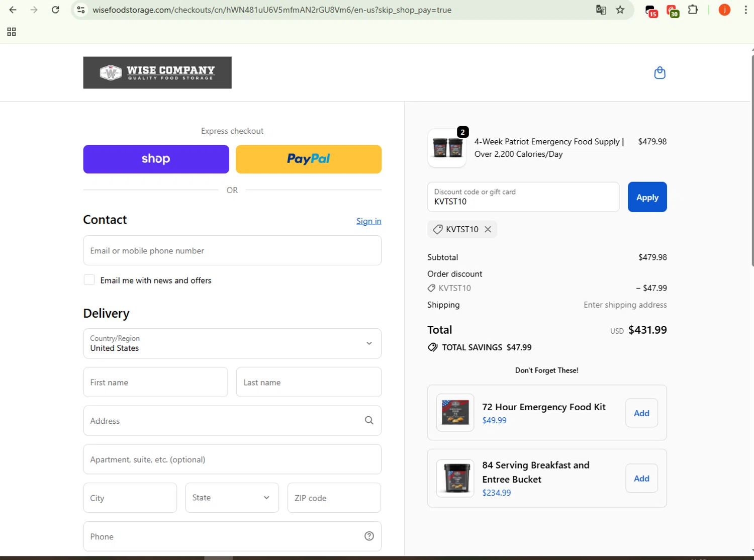Screen dimensions: 754x560
Task: Pay with Shop Pay express button
Action: pyautogui.click(x=156, y=159)
